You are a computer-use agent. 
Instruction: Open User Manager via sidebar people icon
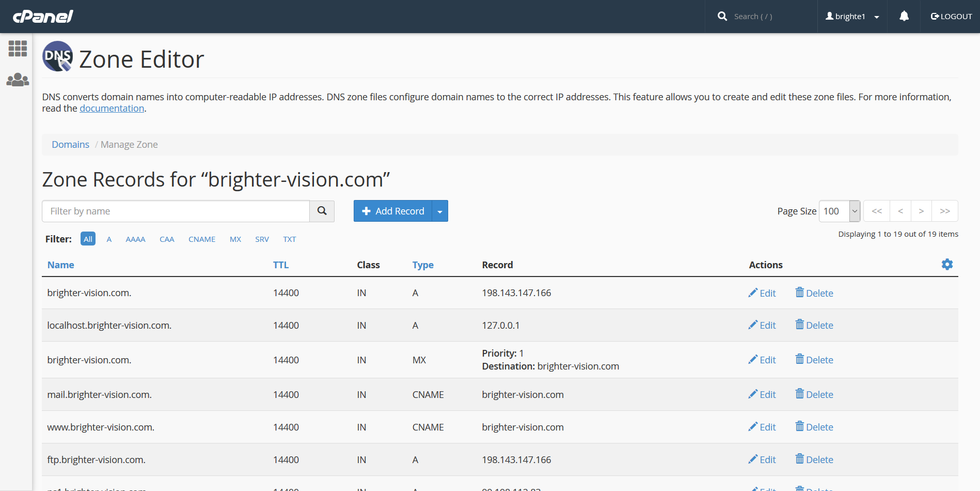pyautogui.click(x=18, y=80)
